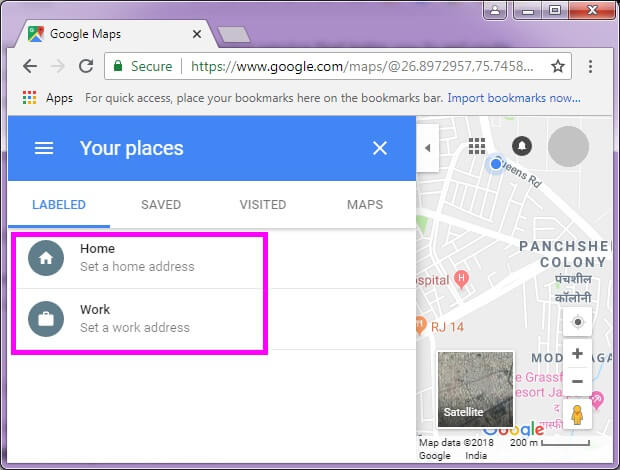Center map on your location button
Viewport: 620px width, 470px height.
point(578,322)
